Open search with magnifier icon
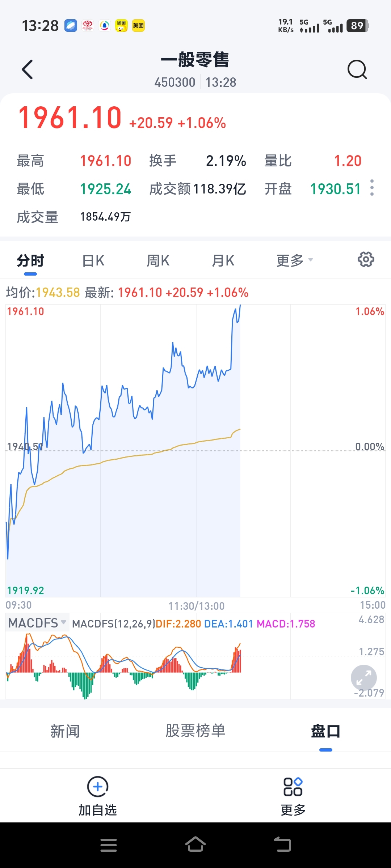The image size is (391, 868). (x=357, y=69)
